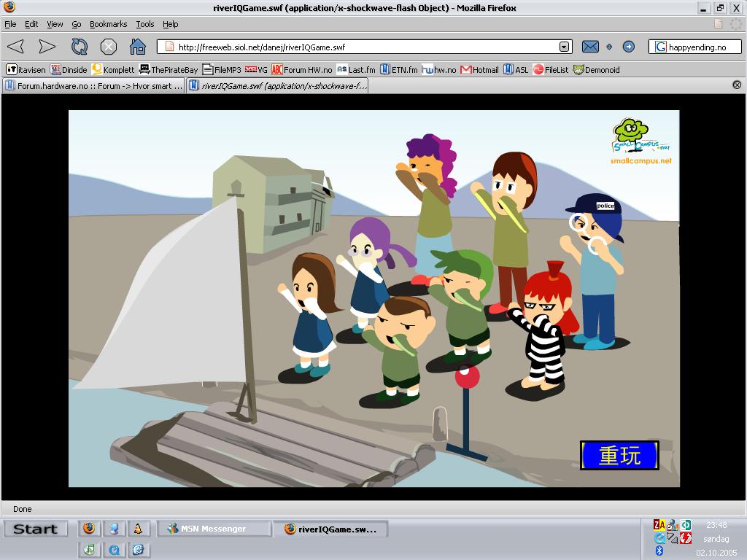Select the riverIQGame taskbar button
The image size is (747, 560).
pos(330,529)
